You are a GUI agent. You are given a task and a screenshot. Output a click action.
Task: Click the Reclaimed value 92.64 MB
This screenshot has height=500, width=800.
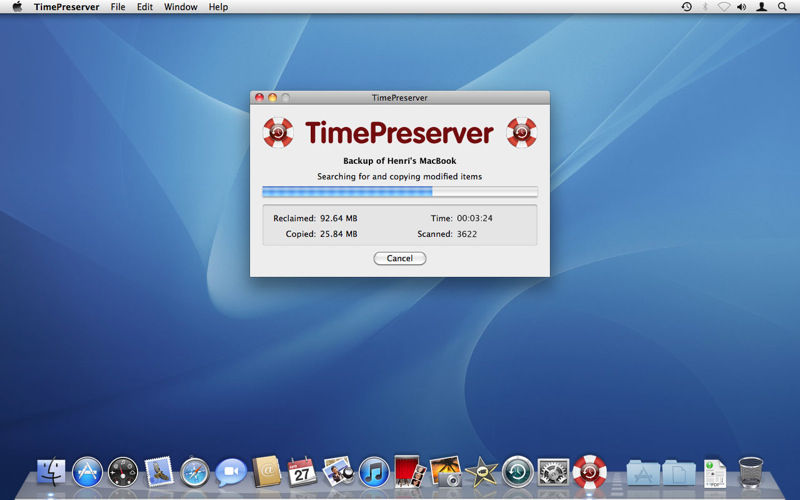click(339, 218)
